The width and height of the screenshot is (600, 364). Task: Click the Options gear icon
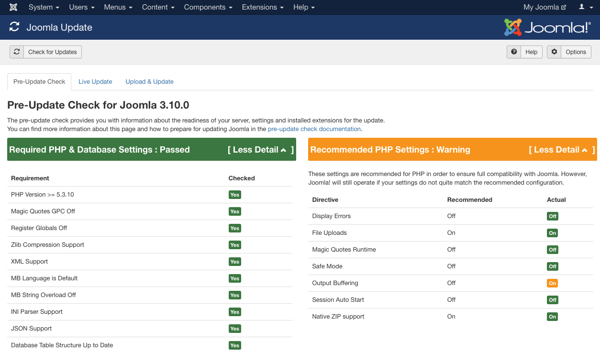click(554, 52)
